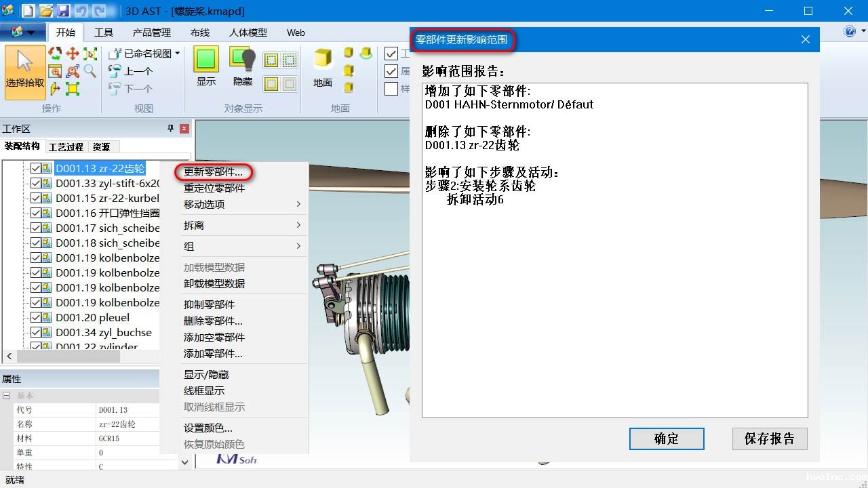Image resolution: width=868 pixels, height=488 pixels.
Task: Switch to the 工艺过程 workspace tab
Action: tap(66, 146)
